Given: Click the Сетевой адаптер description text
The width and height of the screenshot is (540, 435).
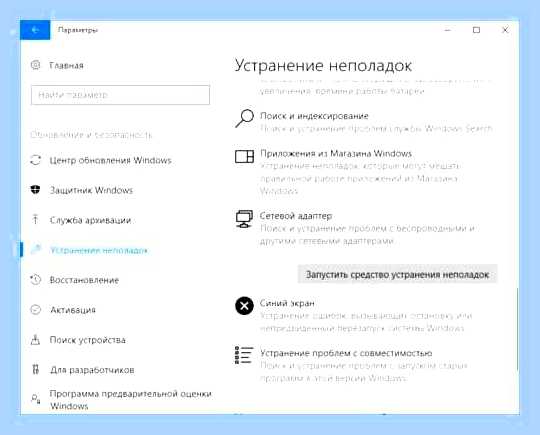Looking at the screenshot, I should point(367,235).
